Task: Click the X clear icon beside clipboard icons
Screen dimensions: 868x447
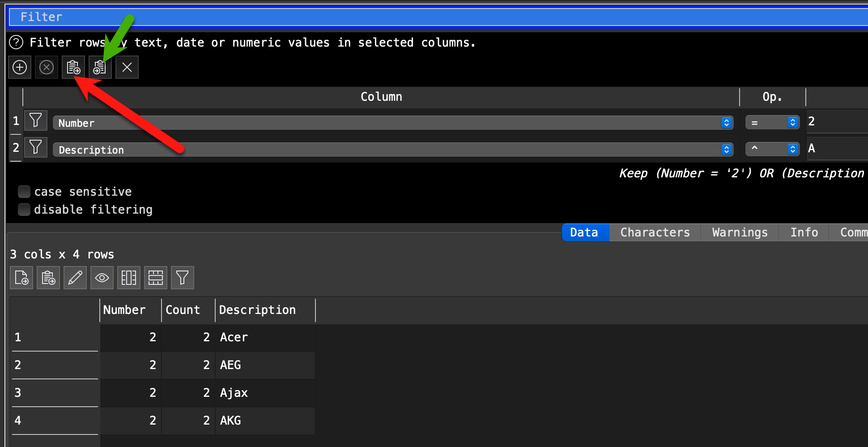Action: pyautogui.click(x=127, y=67)
